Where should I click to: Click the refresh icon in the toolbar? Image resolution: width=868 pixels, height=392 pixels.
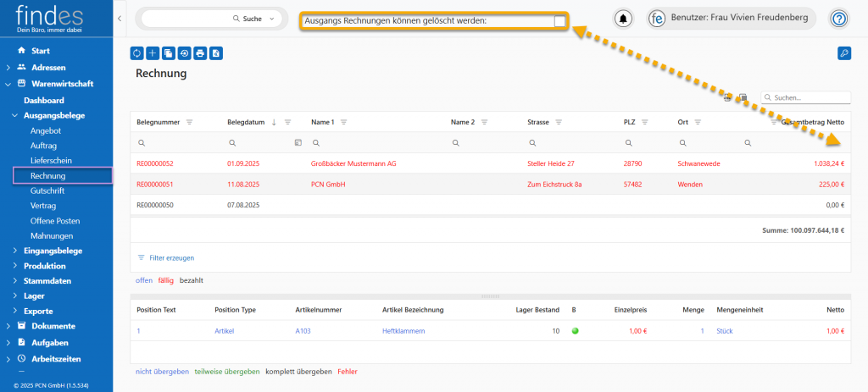[137, 53]
